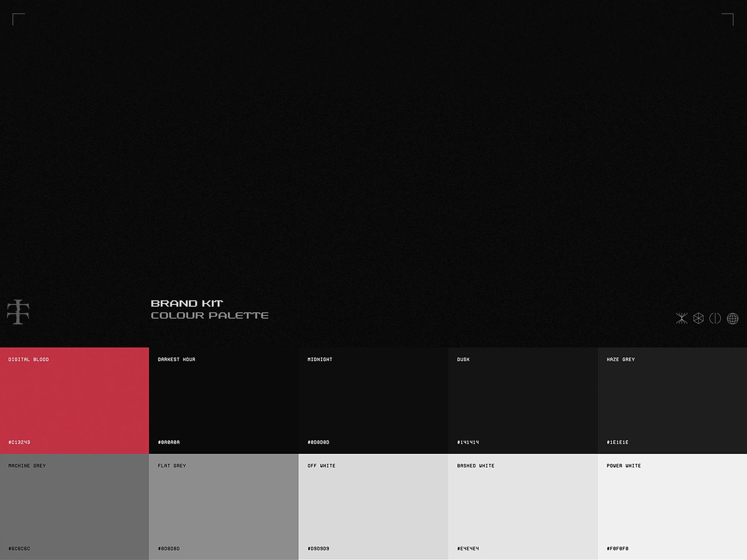
Task: Click the split circle icon
Action: click(x=716, y=318)
